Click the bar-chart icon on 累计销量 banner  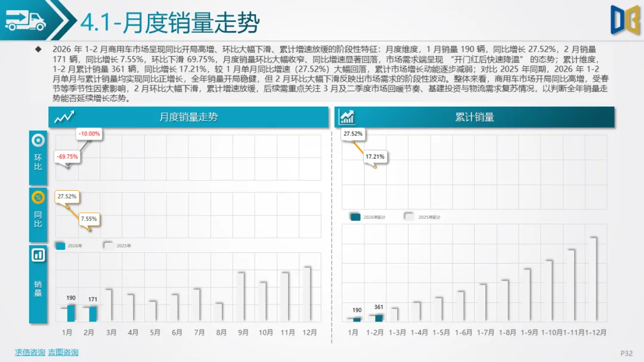[346, 117]
